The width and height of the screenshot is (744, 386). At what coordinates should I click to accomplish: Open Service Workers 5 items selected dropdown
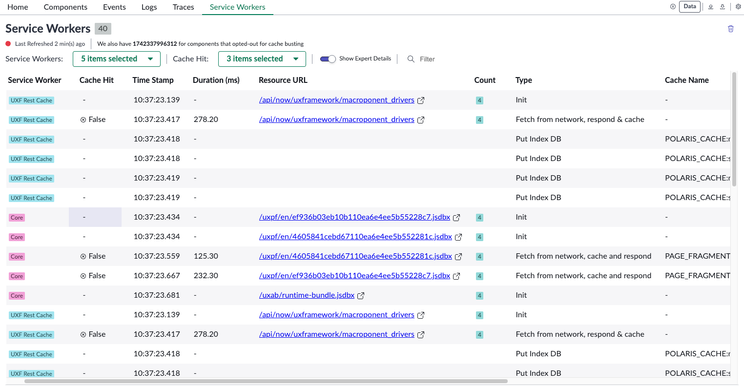(116, 59)
